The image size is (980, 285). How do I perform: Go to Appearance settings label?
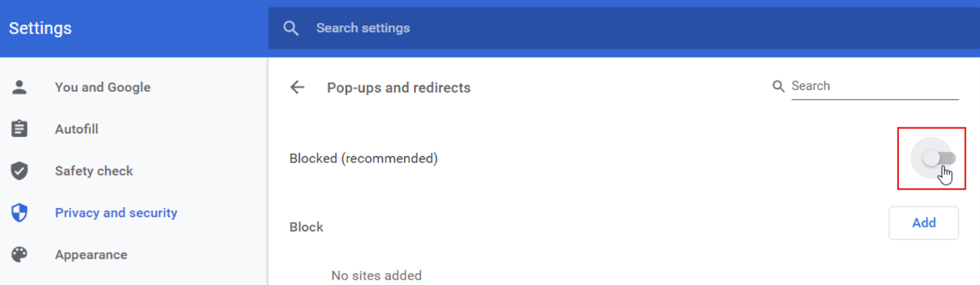coord(91,255)
